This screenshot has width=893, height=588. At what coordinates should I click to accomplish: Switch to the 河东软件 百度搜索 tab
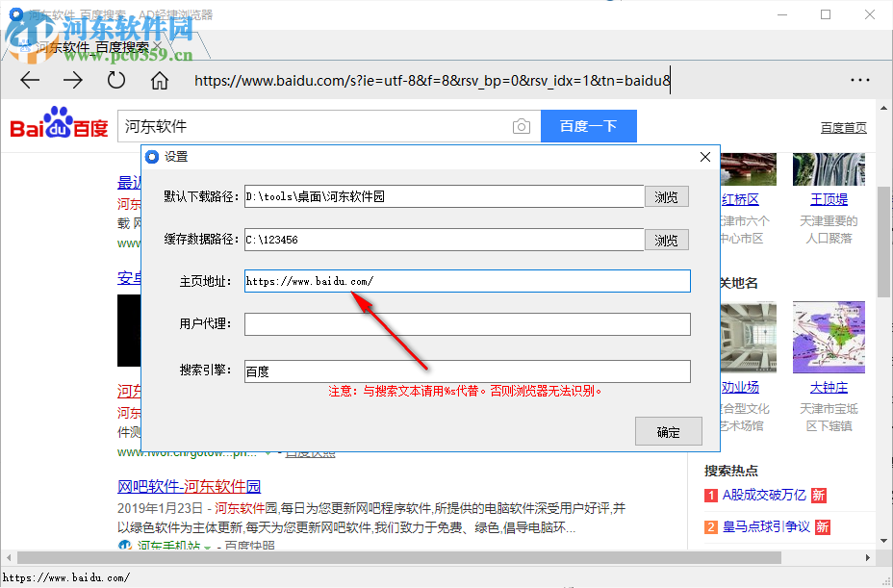click(93, 45)
